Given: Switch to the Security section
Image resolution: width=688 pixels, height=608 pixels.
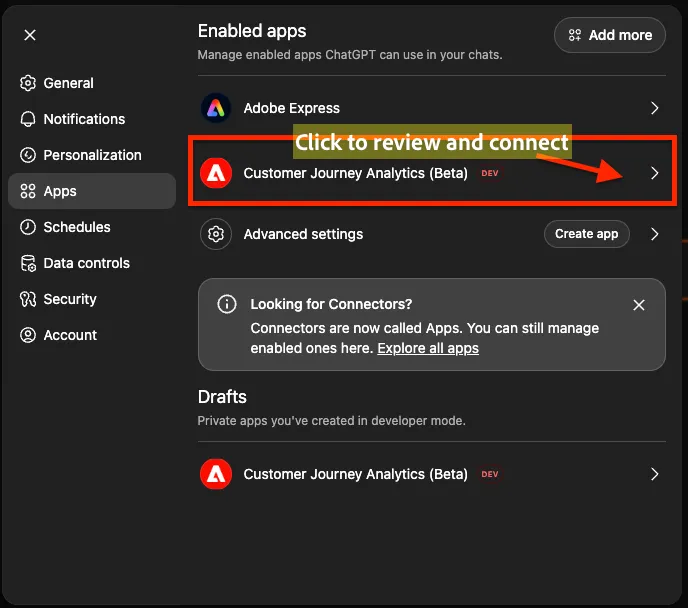Looking at the screenshot, I should pos(92,299).
